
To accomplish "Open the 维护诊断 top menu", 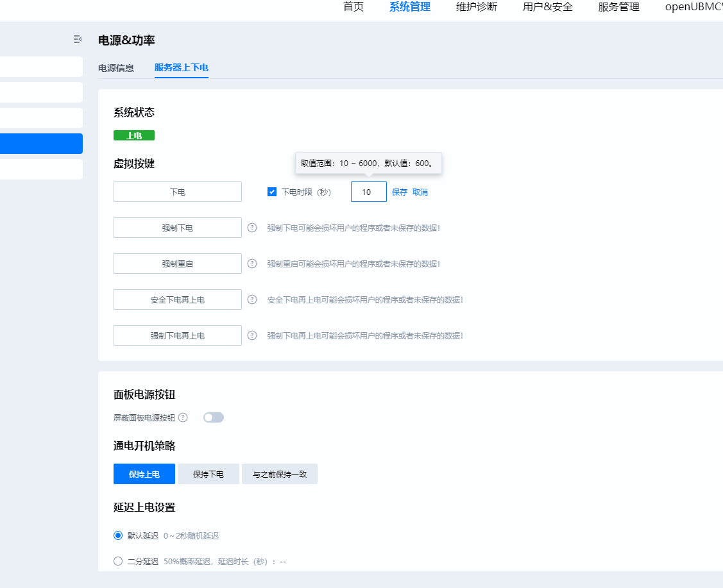I will click(x=476, y=7).
